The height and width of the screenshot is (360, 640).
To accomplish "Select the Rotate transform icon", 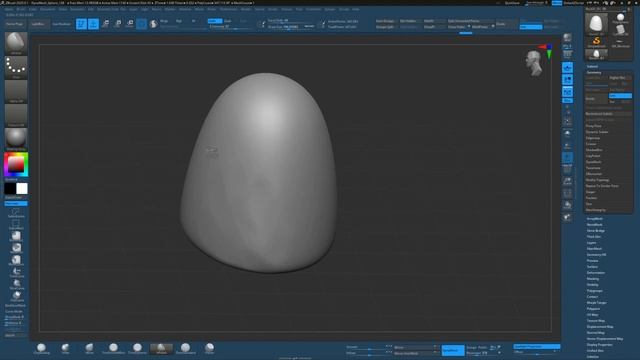I will click(x=130, y=24).
